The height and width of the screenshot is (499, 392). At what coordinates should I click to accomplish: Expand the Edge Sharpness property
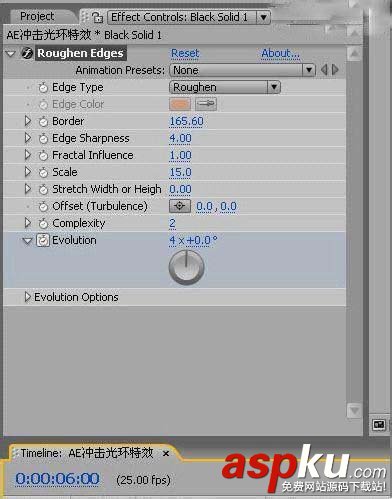[28, 138]
